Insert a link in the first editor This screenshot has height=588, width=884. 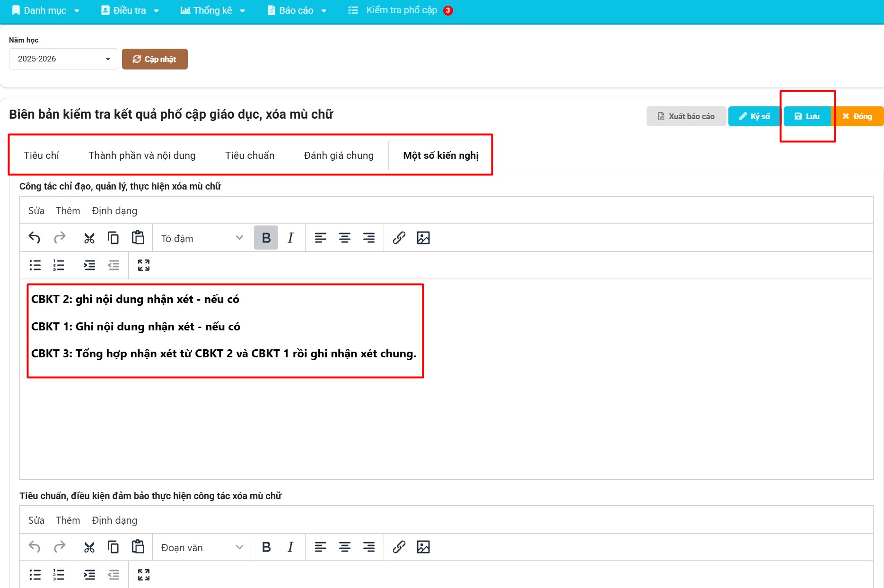point(399,238)
